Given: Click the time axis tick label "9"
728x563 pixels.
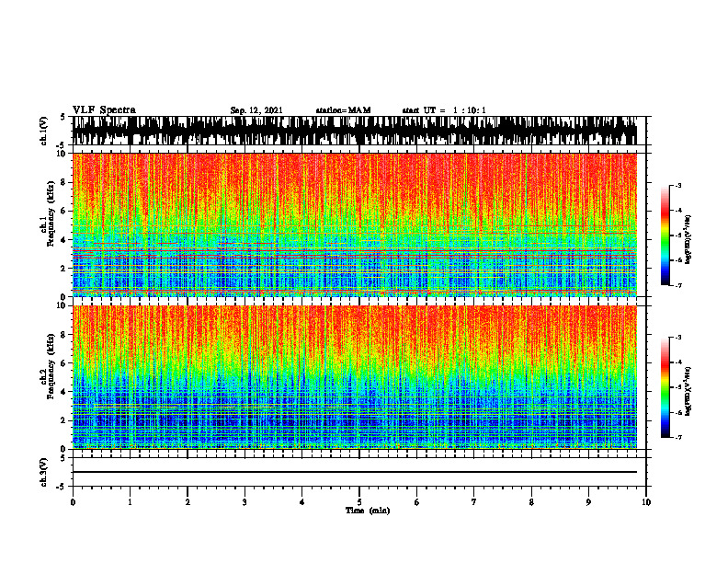Looking at the screenshot, I should pos(588,502).
